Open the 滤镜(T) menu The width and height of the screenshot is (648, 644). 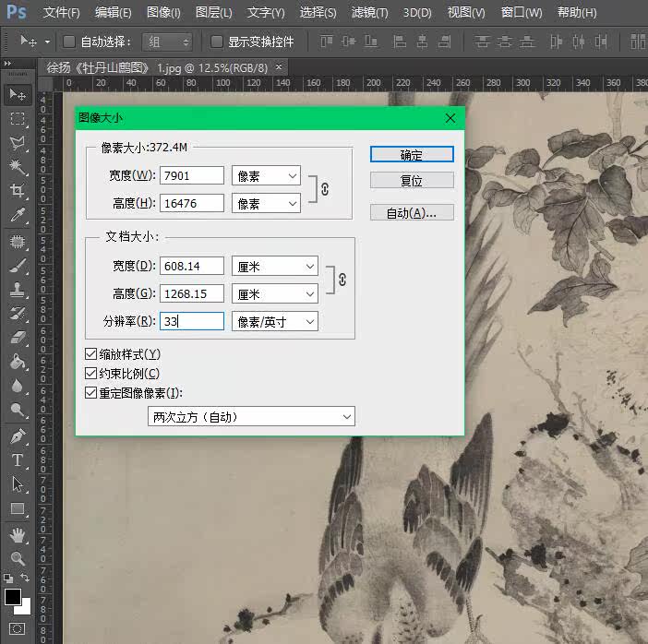click(x=369, y=12)
